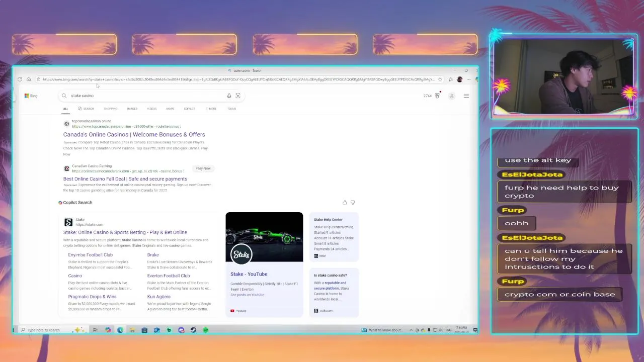Open the Kun Agüero sitelink
Screen dimensions: 644x362
158,297
